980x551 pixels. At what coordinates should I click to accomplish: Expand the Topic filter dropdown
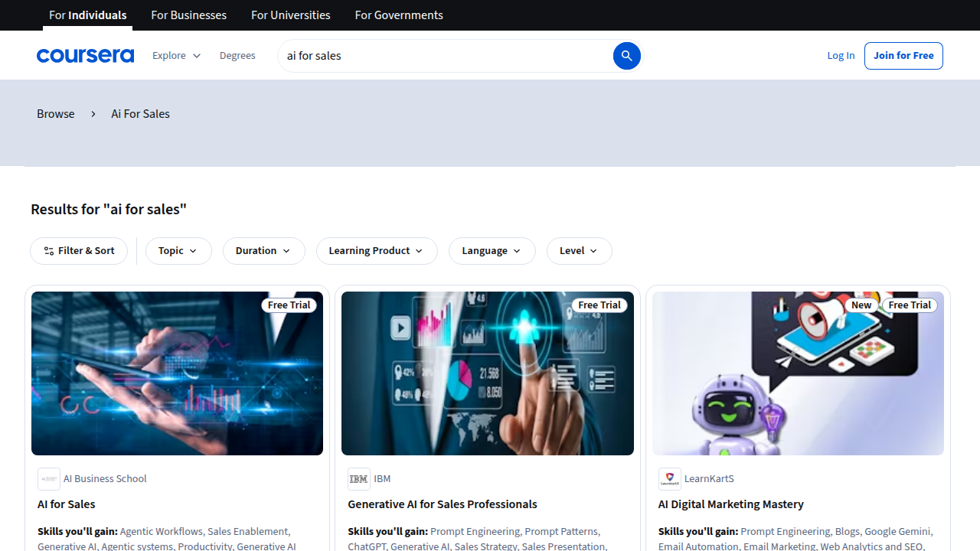pyautogui.click(x=178, y=251)
